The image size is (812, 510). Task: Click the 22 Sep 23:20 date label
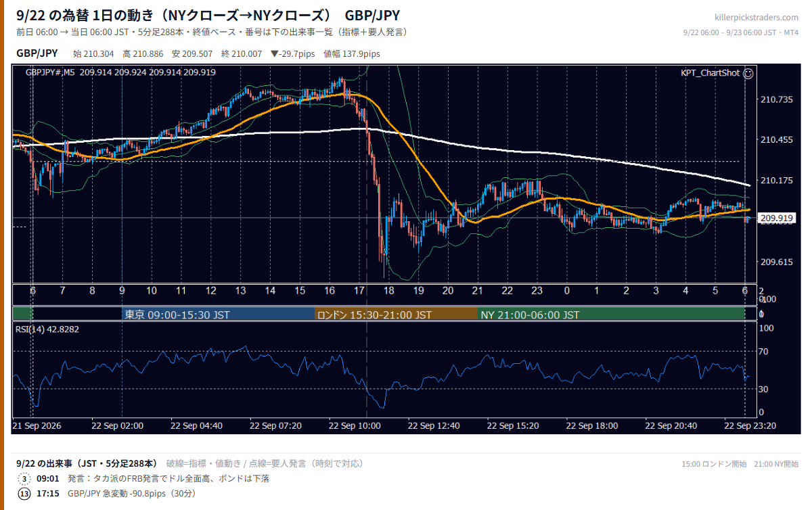(751, 426)
